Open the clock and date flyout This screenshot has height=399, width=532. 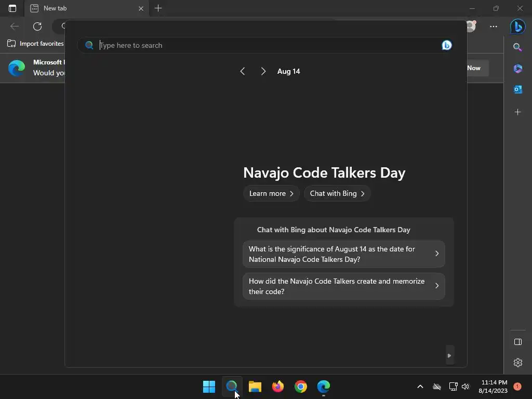(494, 387)
